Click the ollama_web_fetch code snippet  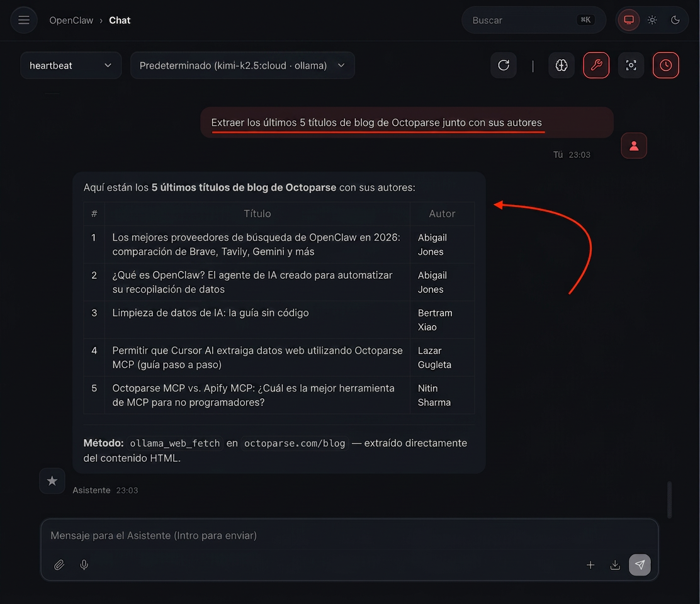pyautogui.click(x=174, y=444)
